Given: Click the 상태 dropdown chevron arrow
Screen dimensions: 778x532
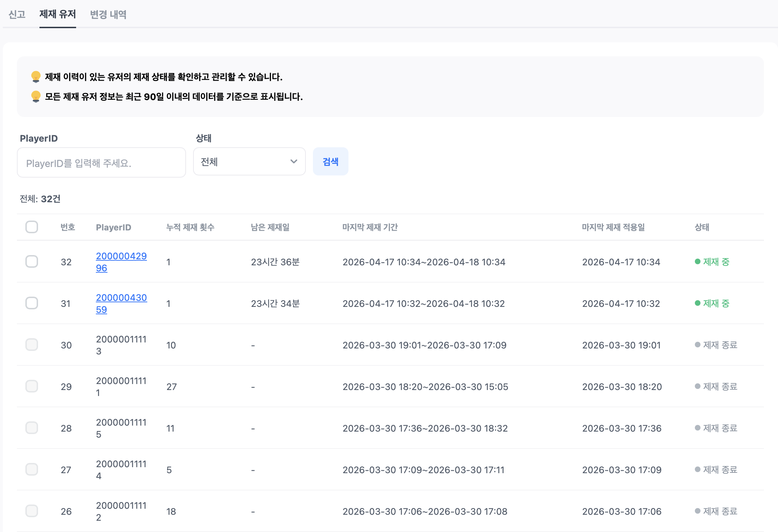Looking at the screenshot, I should [x=294, y=161].
